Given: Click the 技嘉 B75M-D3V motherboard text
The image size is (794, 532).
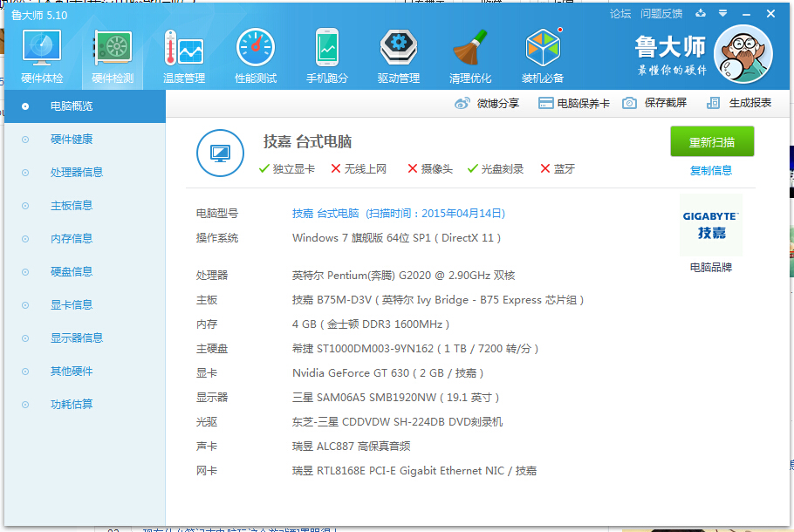Looking at the screenshot, I should [438, 300].
